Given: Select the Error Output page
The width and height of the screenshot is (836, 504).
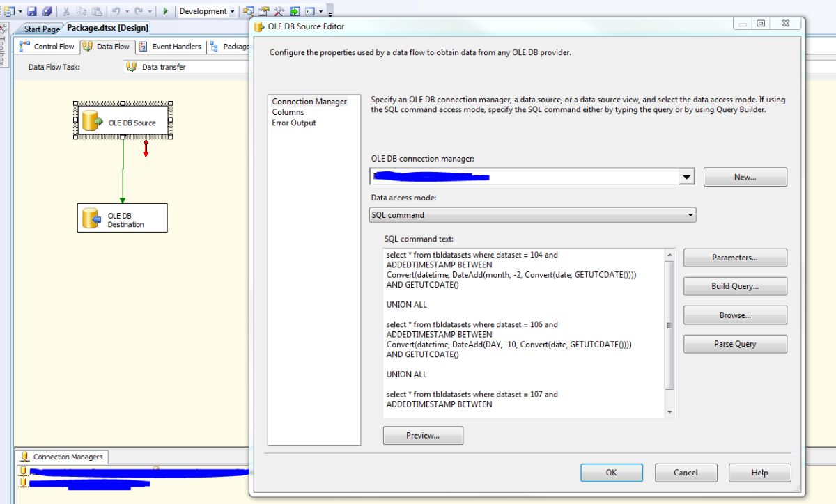Looking at the screenshot, I should click(x=294, y=123).
